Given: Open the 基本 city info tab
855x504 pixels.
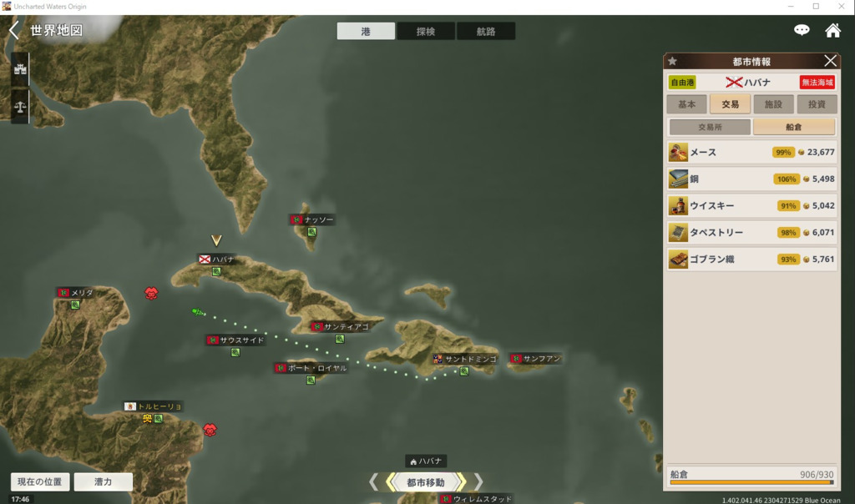Looking at the screenshot, I should point(686,104).
